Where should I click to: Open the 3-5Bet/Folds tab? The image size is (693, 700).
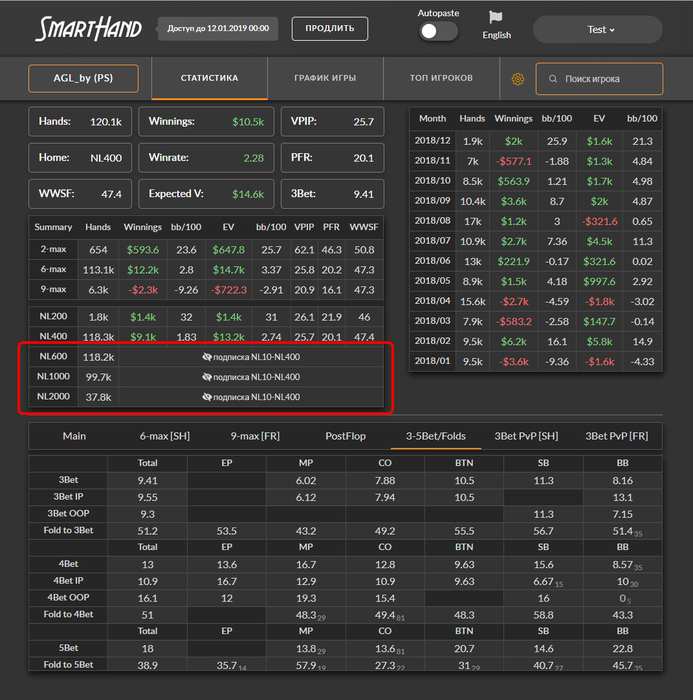pos(436,436)
